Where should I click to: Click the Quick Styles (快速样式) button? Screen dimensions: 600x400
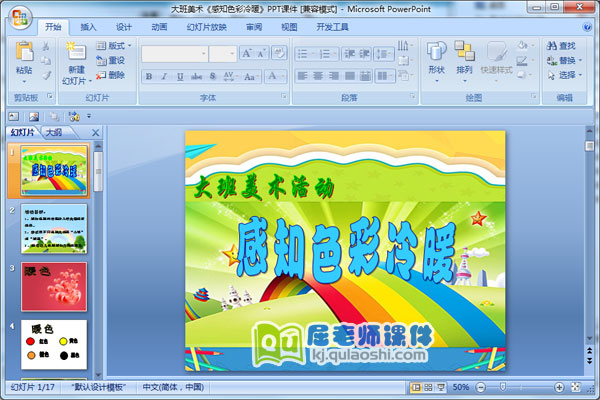tap(496, 61)
